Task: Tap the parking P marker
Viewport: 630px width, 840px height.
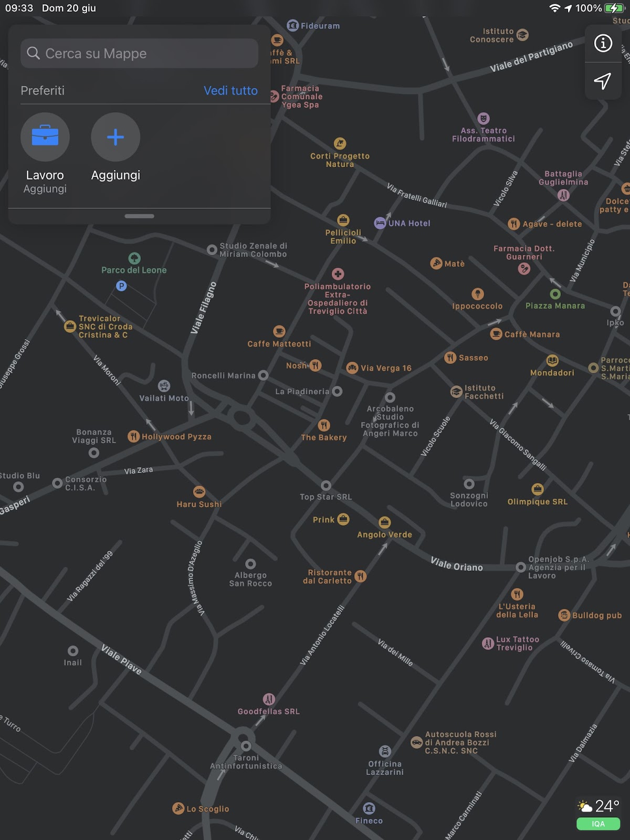Action: pos(121,286)
